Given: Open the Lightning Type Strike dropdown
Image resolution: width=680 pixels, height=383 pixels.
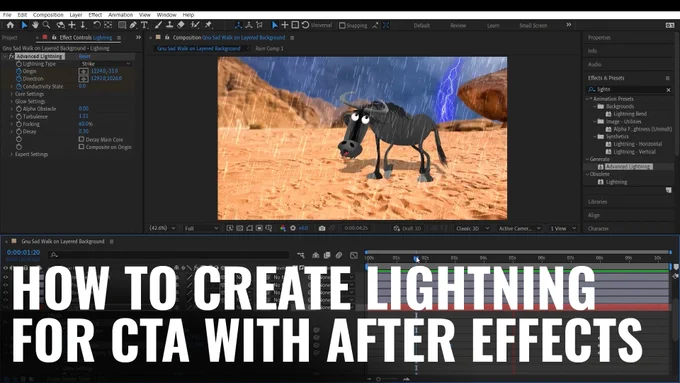Looking at the screenshot, I should 105,64.
